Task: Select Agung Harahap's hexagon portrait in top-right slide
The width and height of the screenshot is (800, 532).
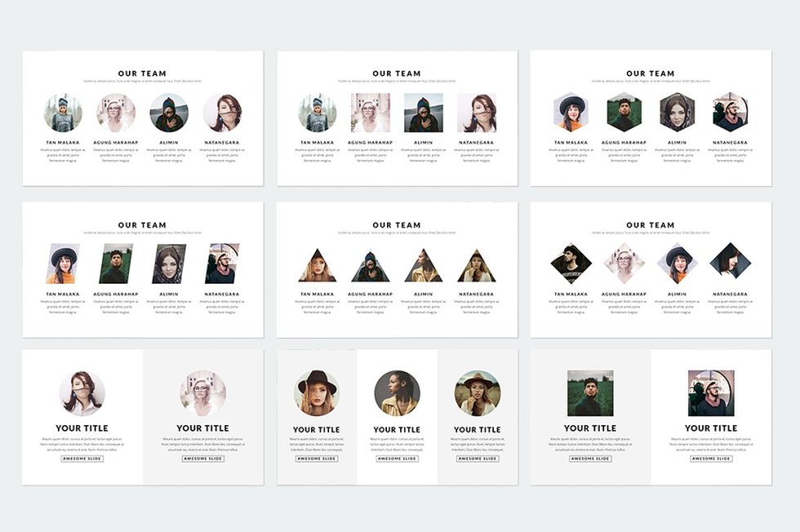Action: click(624, 113)
